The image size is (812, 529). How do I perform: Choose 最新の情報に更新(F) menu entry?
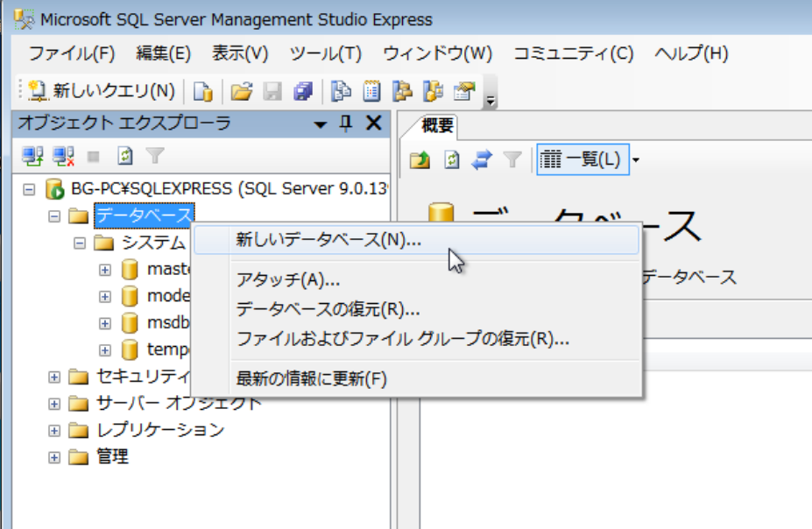(416, 379)
